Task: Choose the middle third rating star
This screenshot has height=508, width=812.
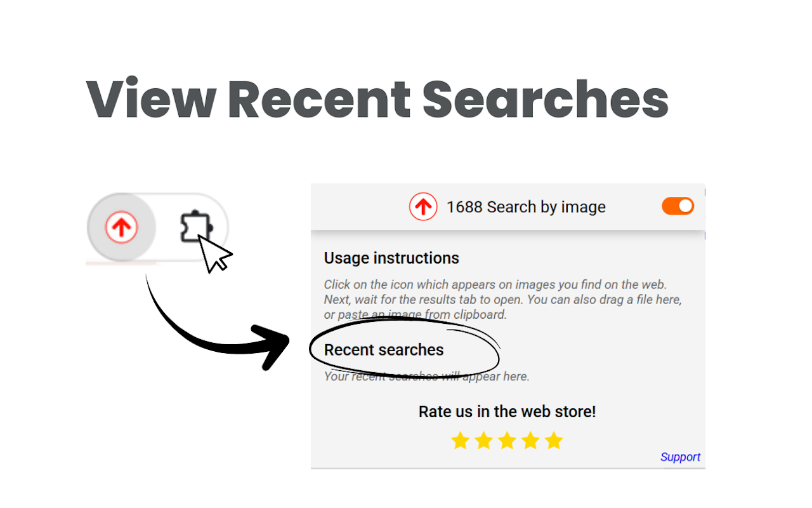Action: pyautogui.click(x=507, y=441)
